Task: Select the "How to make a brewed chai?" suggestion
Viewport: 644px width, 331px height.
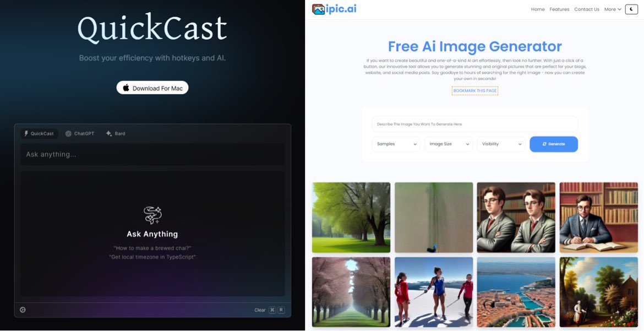Action: (x=152, y=248)
